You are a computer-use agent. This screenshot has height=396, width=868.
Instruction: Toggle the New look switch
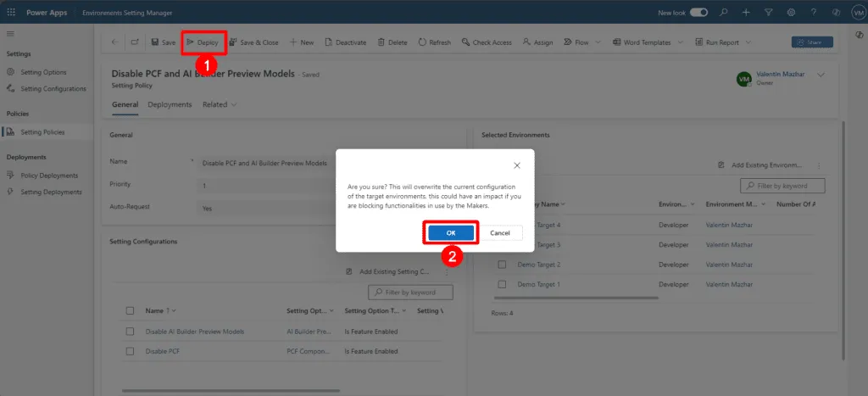coord(698,12)
